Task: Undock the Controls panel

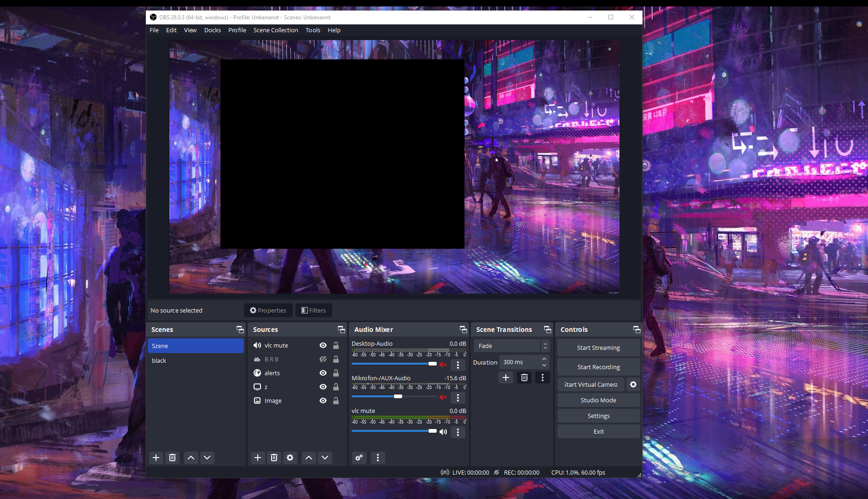Action: (x=637, y=330)
